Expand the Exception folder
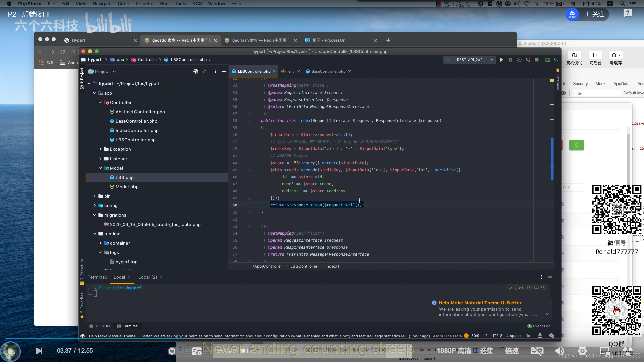 click(x=100, y=149)
